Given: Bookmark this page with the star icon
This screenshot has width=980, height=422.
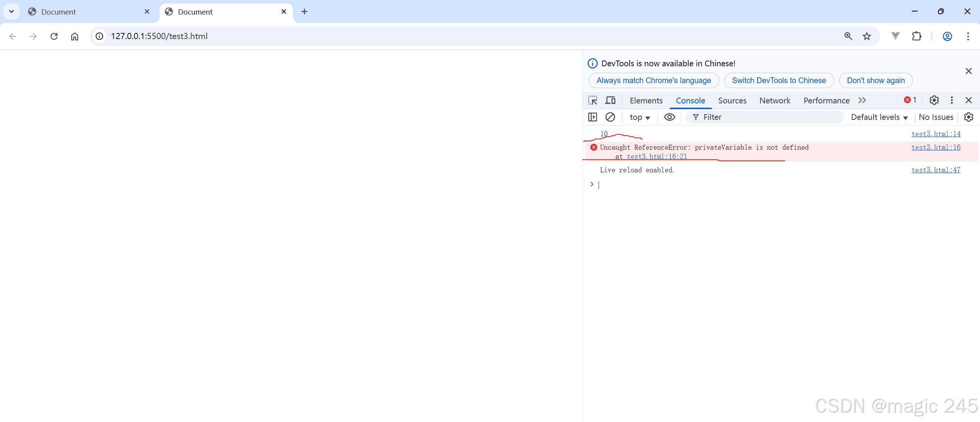Looking at the screenshot, I should pos(867,36).
